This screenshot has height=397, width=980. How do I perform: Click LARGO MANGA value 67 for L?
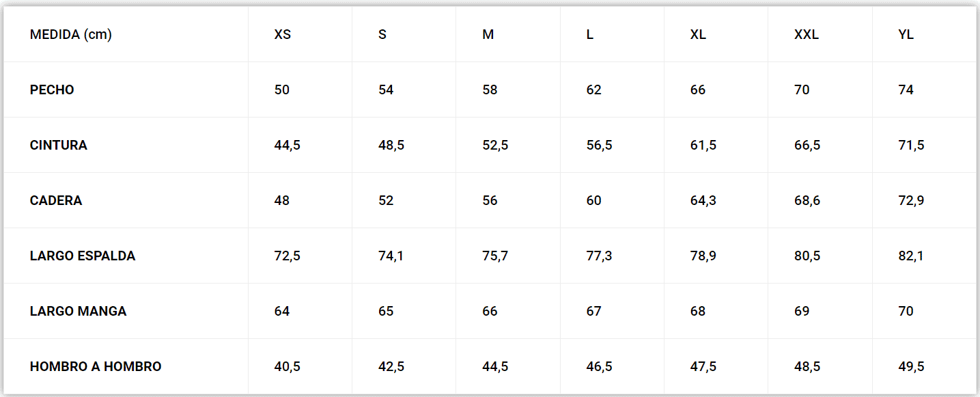593,312
